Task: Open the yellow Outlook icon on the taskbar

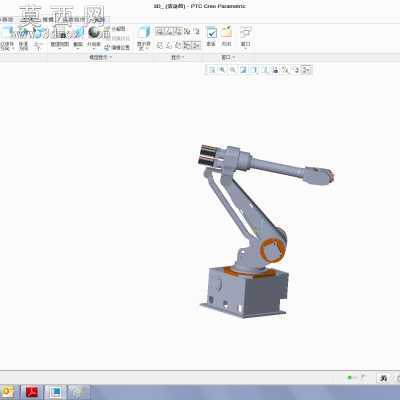Action: 7,392
